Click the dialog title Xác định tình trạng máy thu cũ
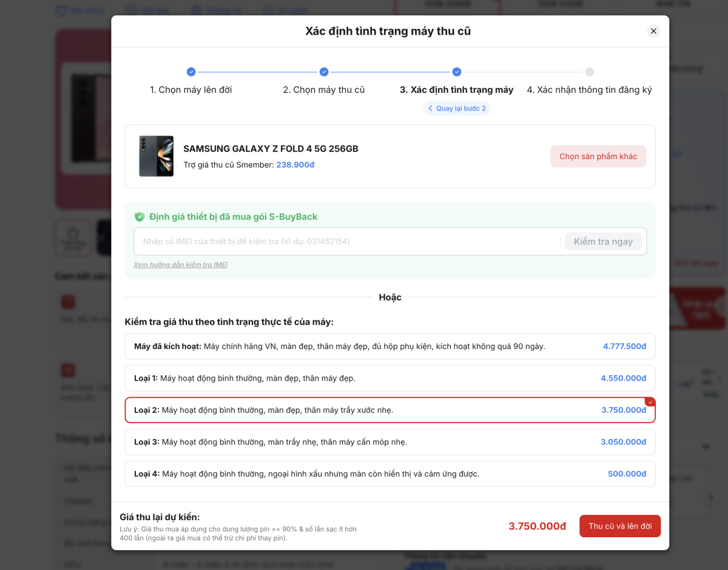Viewport: 728px width, 570px height. (388, 31)
